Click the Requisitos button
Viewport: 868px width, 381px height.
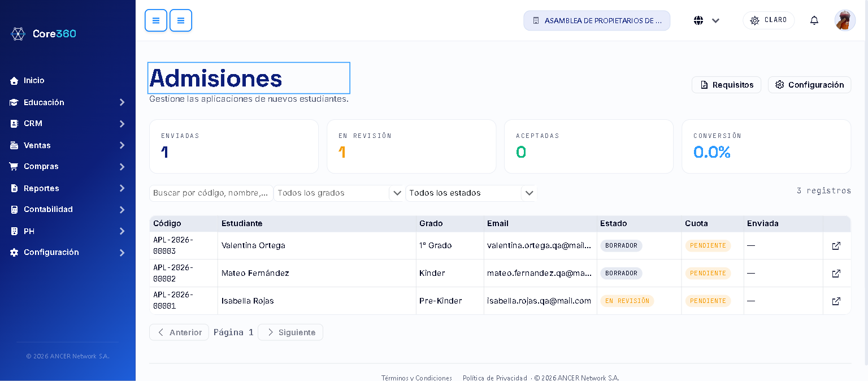(x=727, y=85)
